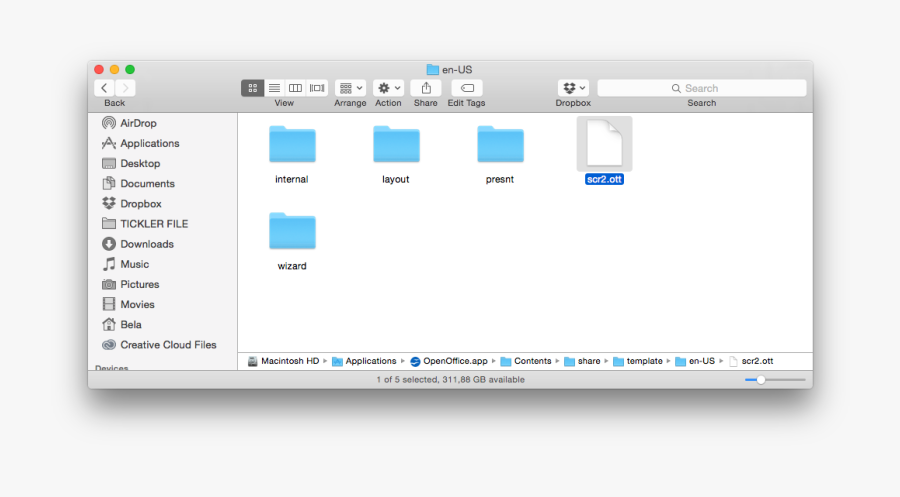Click Macintosh HD in the path bar

pyautogui.click(x=284, y=361)
